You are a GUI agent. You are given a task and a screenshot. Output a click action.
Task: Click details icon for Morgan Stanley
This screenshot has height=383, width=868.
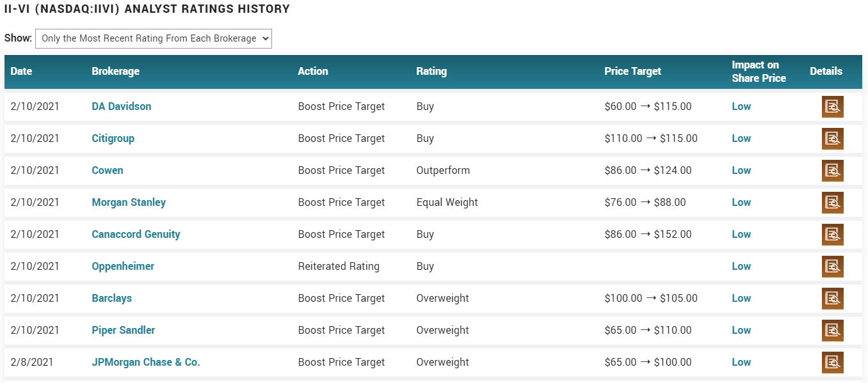click(x=832, y=203)
